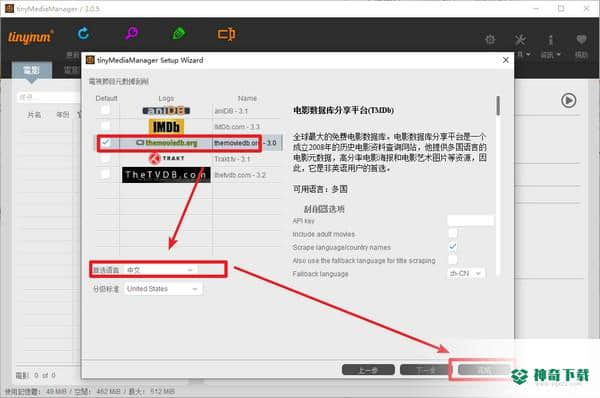
Task: Click the green edit pencil icon
Action: coord(179,34)
